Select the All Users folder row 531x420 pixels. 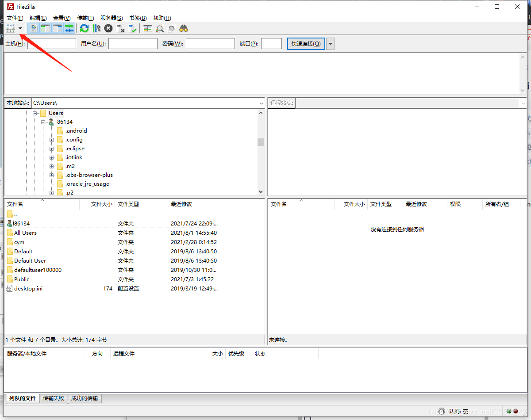[x=112, y=233]
